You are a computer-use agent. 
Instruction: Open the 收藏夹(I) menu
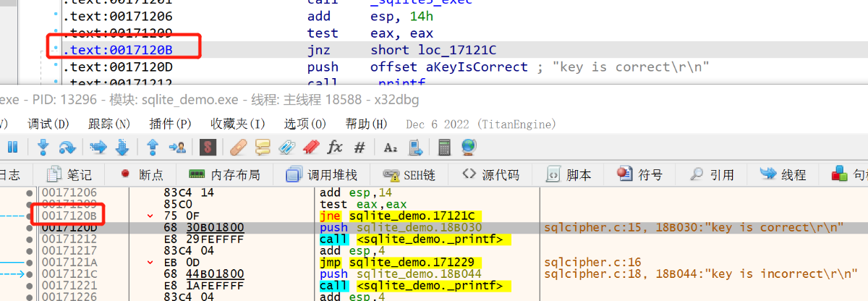click(237, 124)
